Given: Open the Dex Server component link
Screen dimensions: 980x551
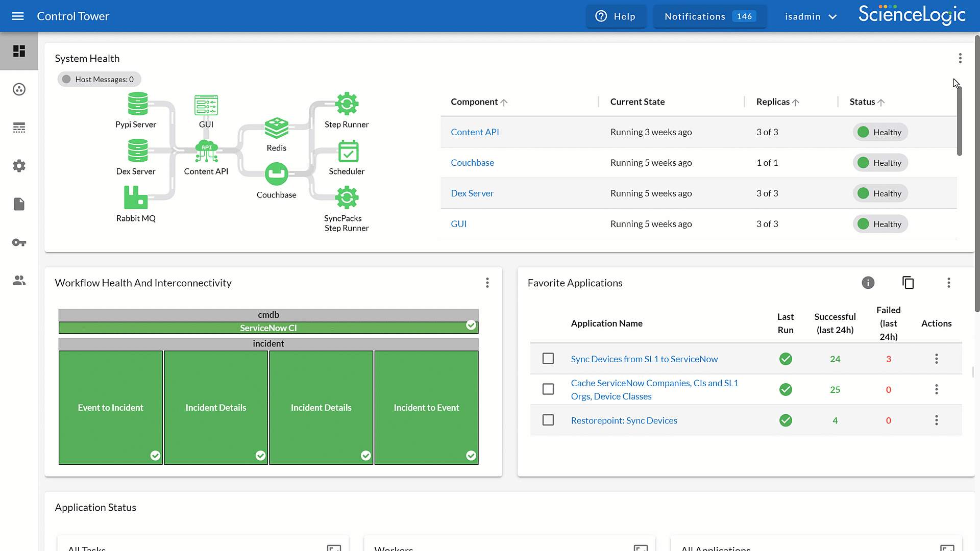Looking at the screenshot, I should click(x=472, y=193).
